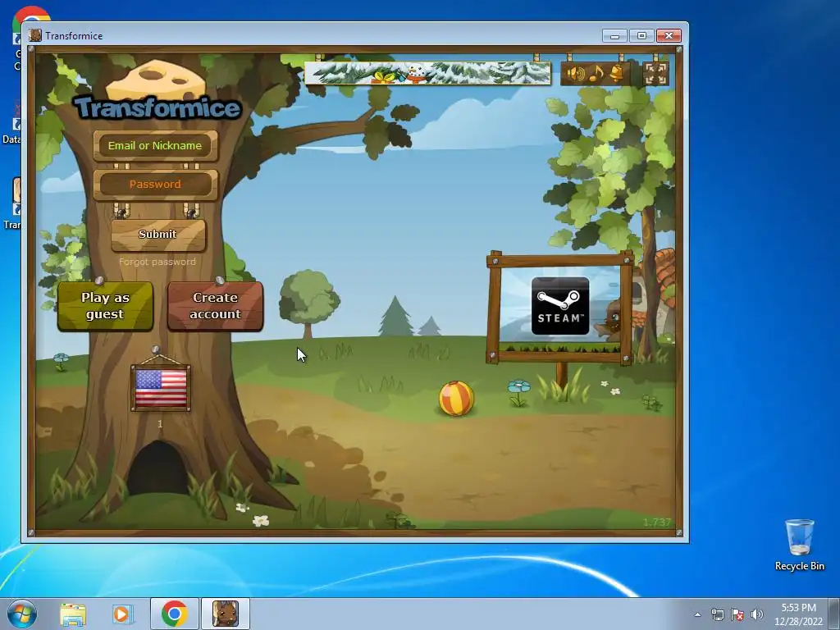840x630 pixels.
Task: Open the taskbar clock and date
Action: (x=798, y=614)
